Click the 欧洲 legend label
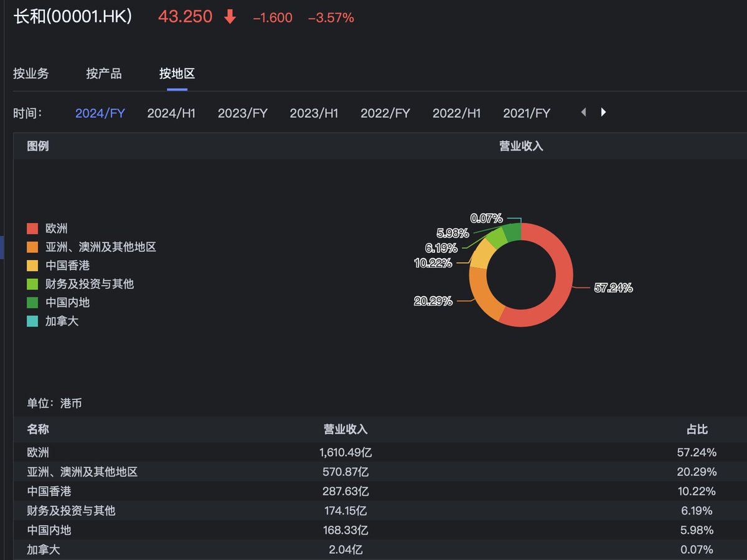 pos(57,228)
